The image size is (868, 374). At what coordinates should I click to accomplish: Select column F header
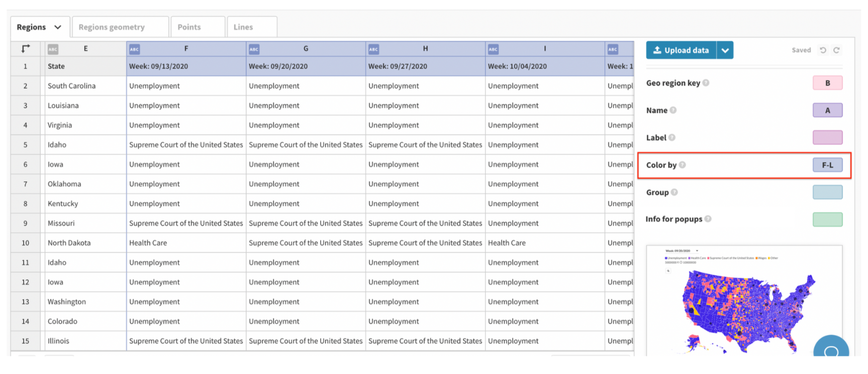tap(186, 49)
